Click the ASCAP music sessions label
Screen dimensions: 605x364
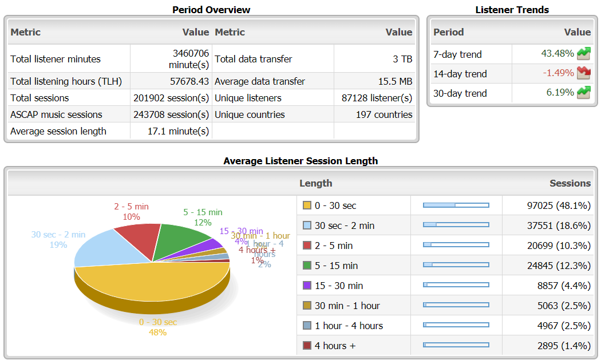pos(56,114)
